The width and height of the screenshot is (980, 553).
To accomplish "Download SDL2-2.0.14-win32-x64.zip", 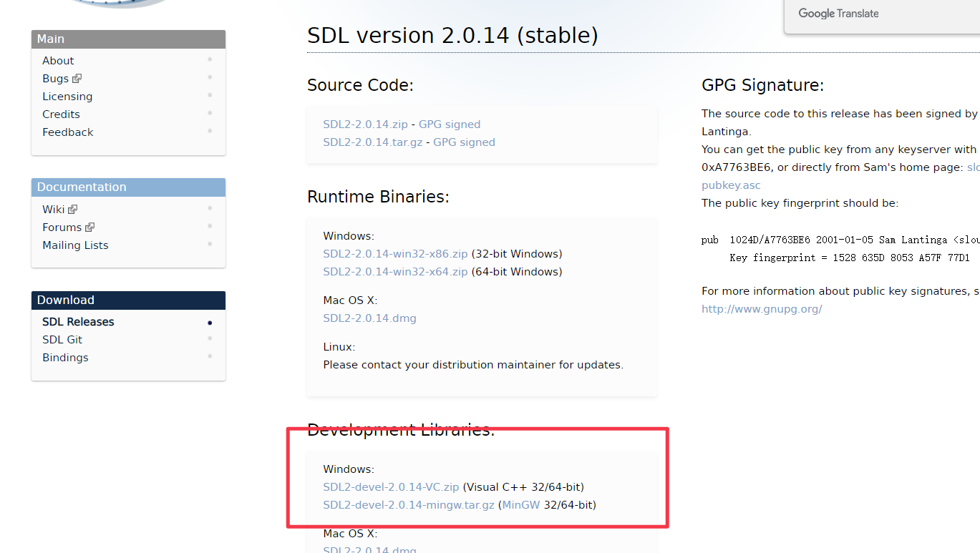I will 395,271.
